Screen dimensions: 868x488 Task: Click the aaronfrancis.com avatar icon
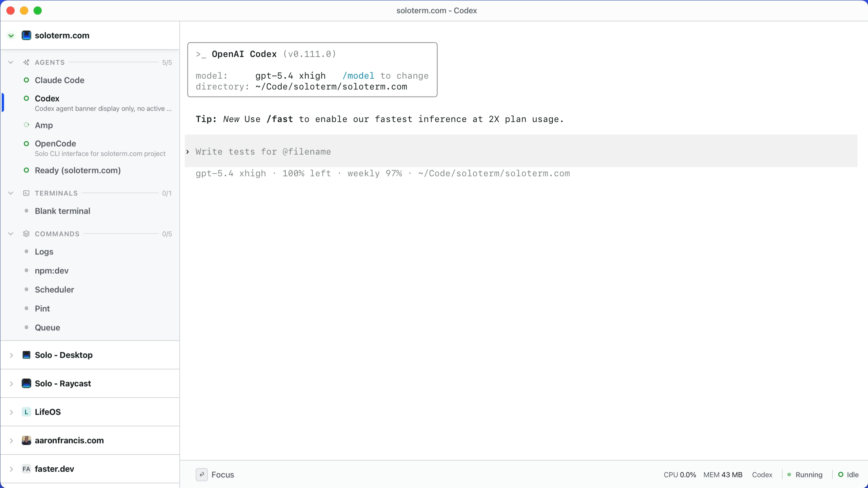tap(26, 440)
